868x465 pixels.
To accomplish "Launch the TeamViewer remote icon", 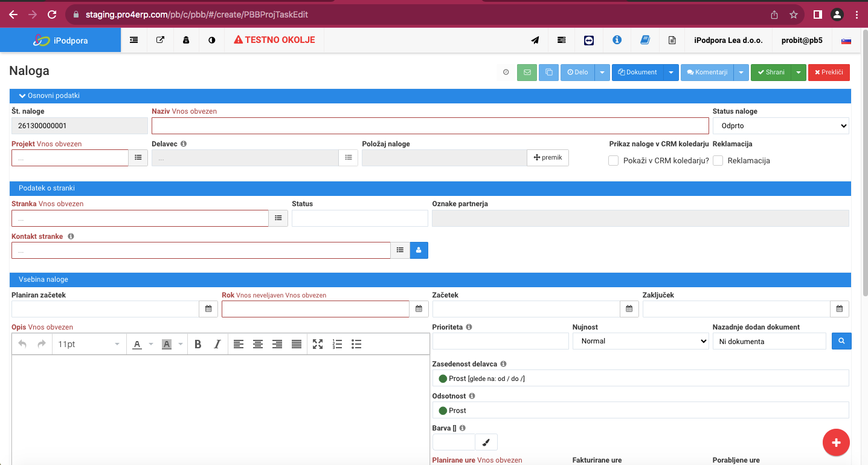I will (589, 41).
